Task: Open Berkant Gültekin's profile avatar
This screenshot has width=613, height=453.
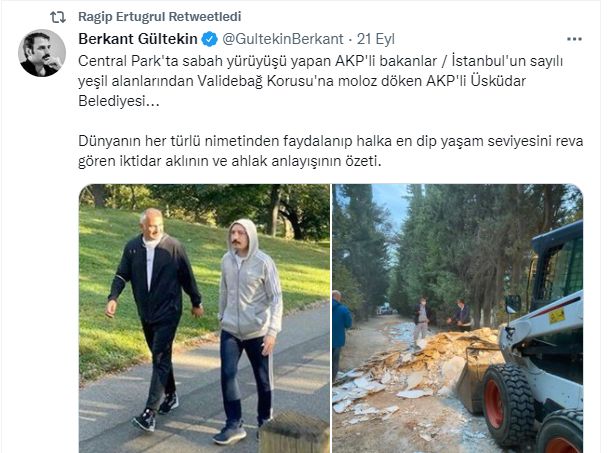Action: click(42, 53)
